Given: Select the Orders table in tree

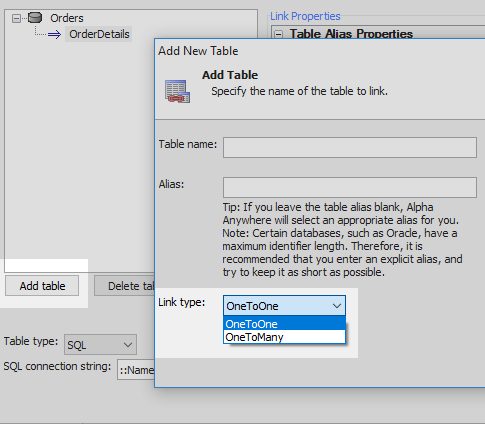Looking at the screenshot, I should (x=67, y=18).
